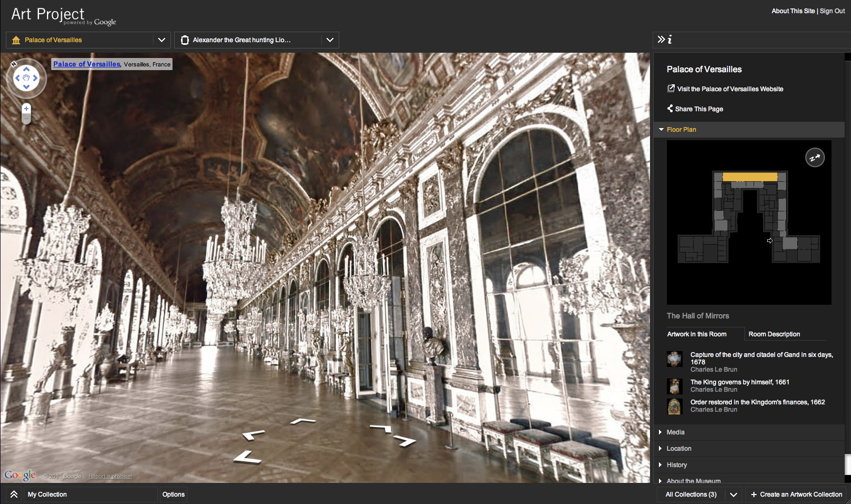Open The King governs by himself, 1661

pos(740,382)
